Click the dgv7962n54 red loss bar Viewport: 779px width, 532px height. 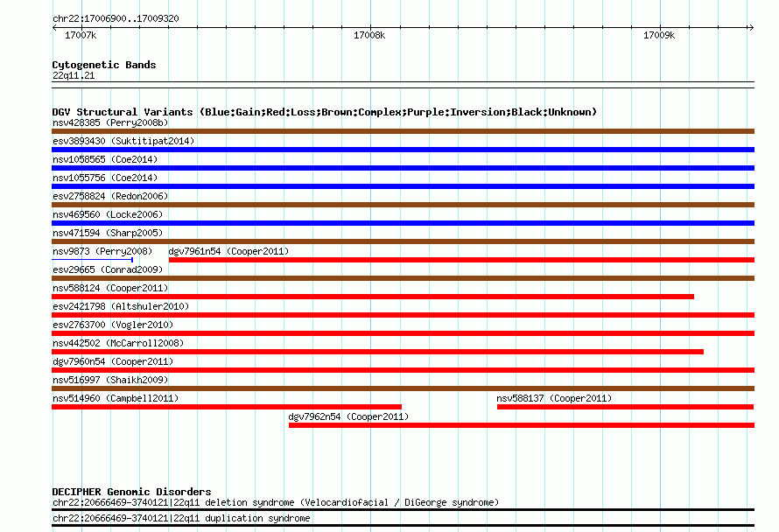pos(522,425)
